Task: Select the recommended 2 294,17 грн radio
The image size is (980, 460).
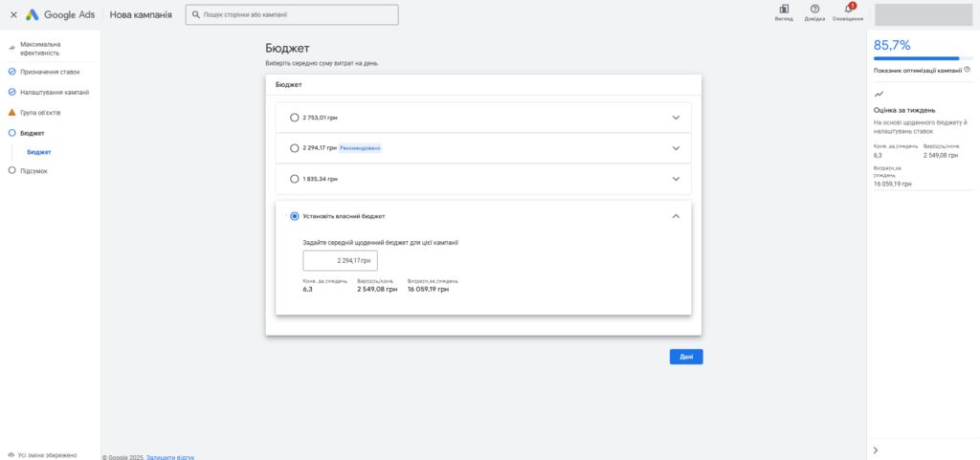Action: click(294, 148)
